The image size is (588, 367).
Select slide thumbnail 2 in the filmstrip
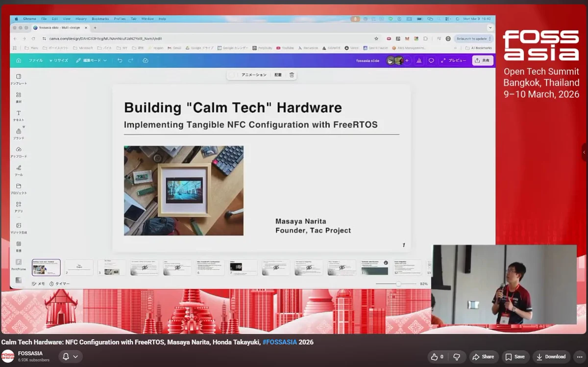point(79,267)
